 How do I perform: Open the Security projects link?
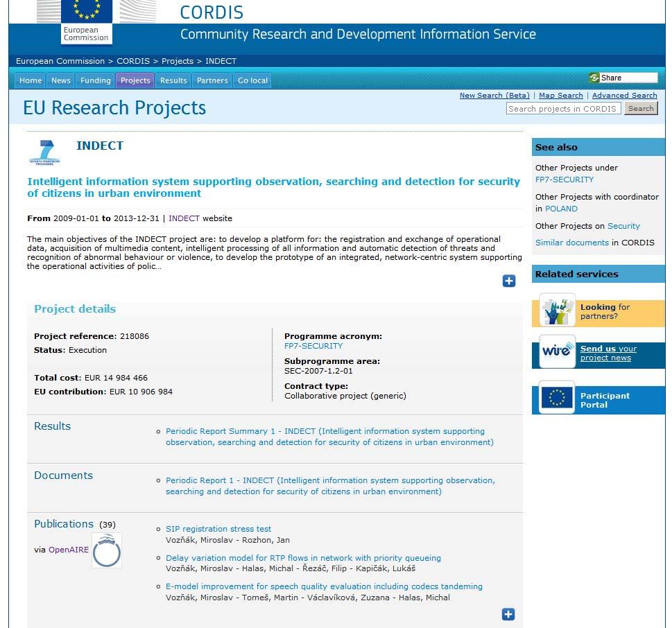623,226
